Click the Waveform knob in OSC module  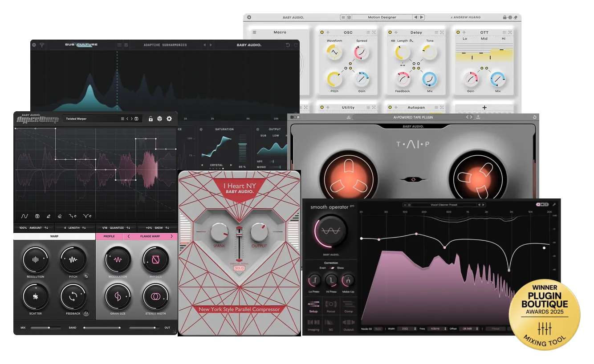[x=334, y=53]
